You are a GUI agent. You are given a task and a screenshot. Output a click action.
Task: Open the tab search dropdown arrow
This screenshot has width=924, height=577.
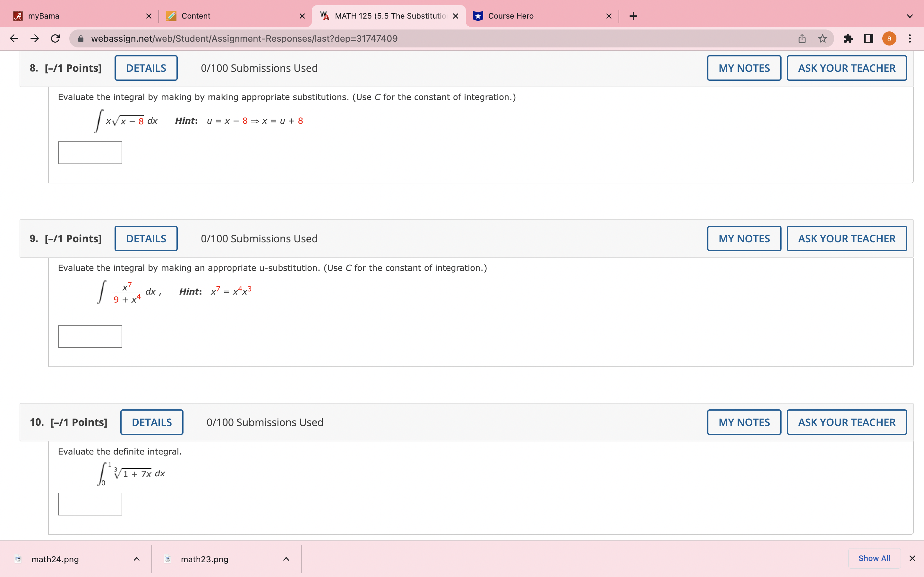click(x=910, y=16)
